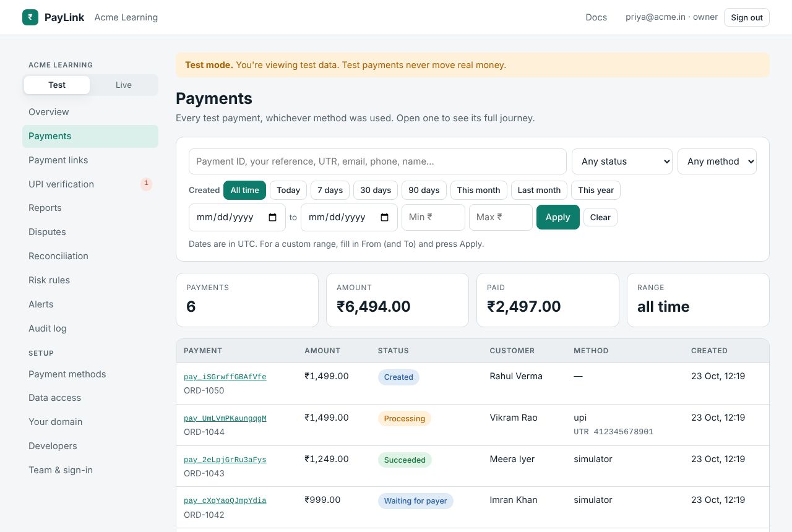Navigate to Reports
The height and width of the screenshot is (532, 792).
[90, 208]
